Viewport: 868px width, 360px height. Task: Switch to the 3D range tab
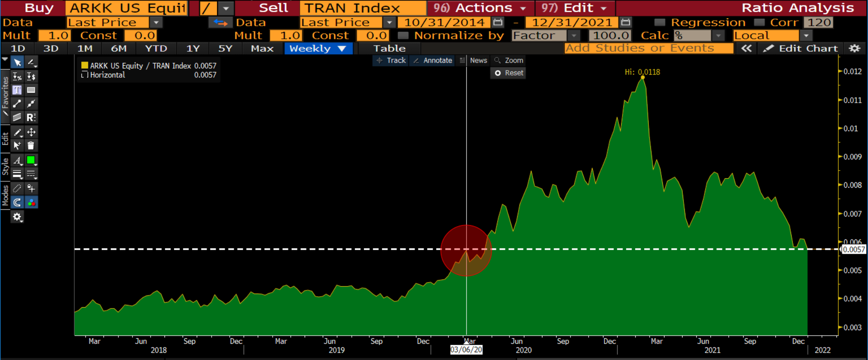pyautogui.click(x=51, y=48)
